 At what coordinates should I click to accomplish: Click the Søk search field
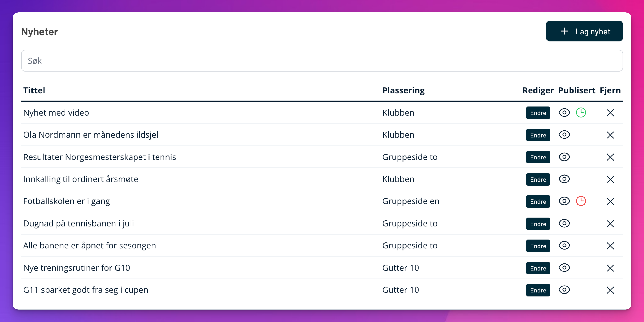coord(322,61)
